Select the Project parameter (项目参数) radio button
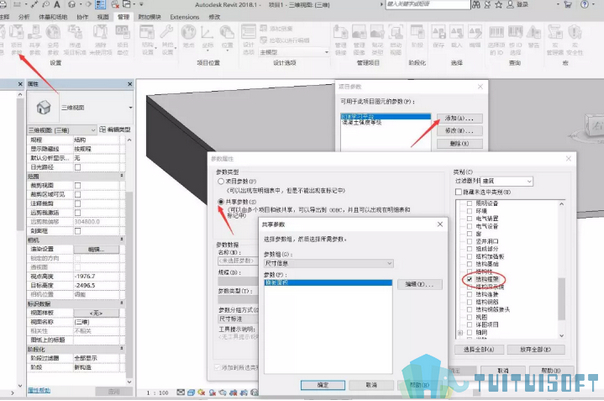The height and width of the screenshot is (401, 604). coord(221,181)
